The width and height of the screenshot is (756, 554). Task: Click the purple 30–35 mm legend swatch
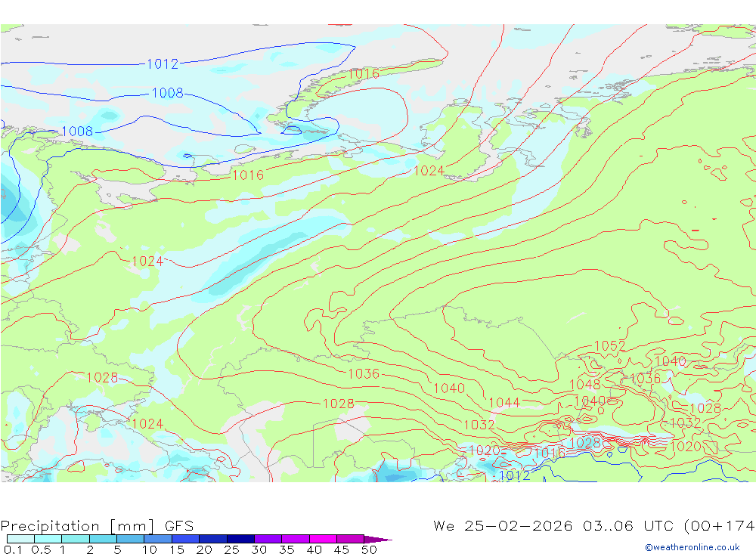point(268,539)
